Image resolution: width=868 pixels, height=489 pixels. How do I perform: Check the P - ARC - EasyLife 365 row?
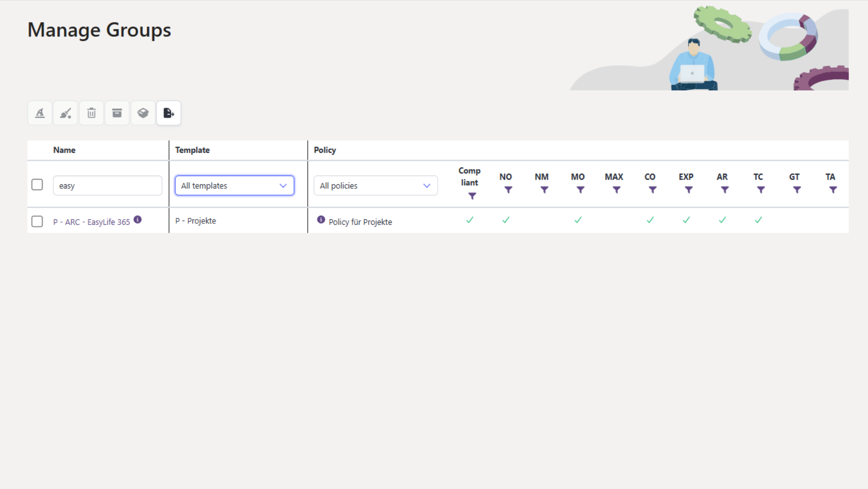coord(37,222)
